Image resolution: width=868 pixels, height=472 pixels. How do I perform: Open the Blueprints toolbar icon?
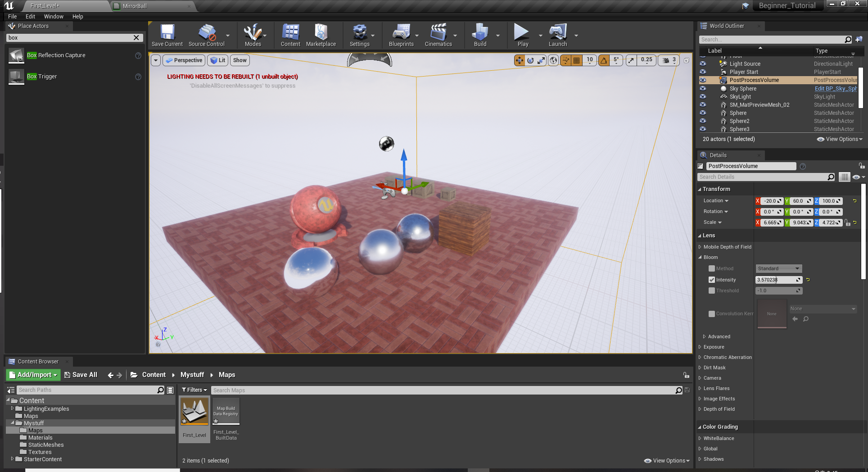[401, 35]
